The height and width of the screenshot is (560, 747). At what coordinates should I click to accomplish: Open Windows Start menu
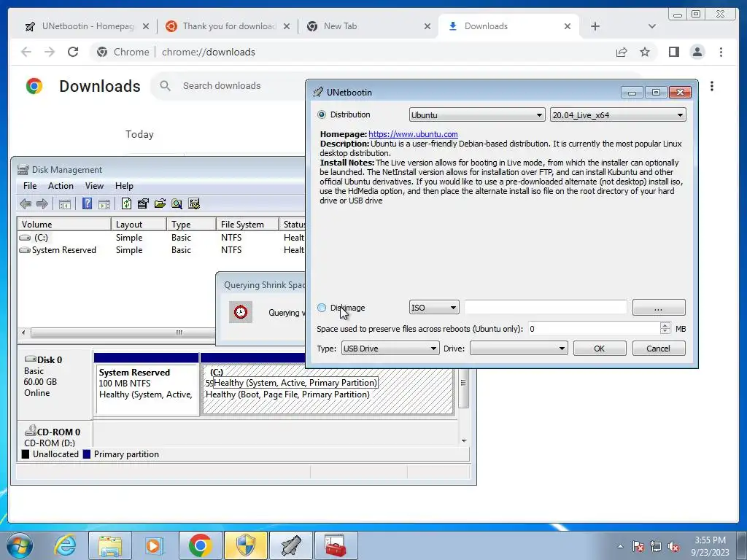20,545
